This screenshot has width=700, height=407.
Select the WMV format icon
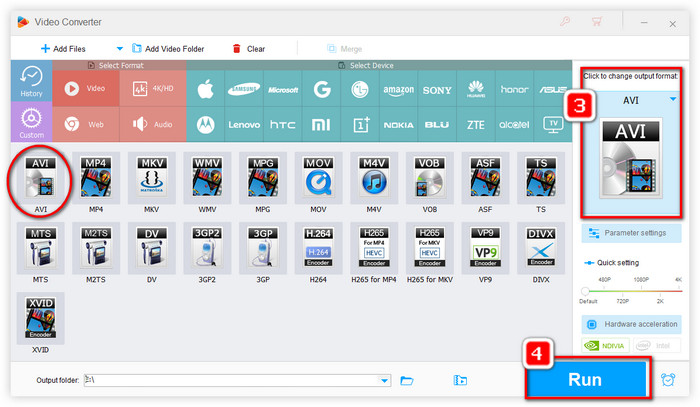(207, 178)
